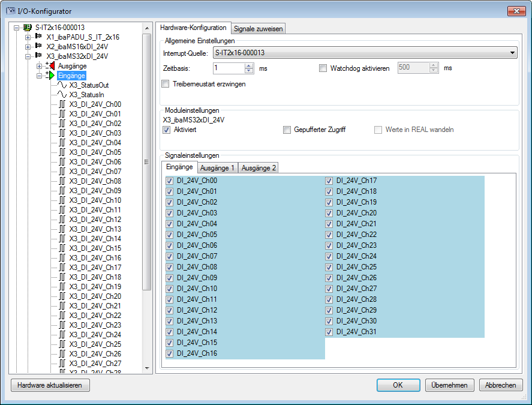
Task: Expand the Ausgänge tree node
Action: (x=40, y=66)
